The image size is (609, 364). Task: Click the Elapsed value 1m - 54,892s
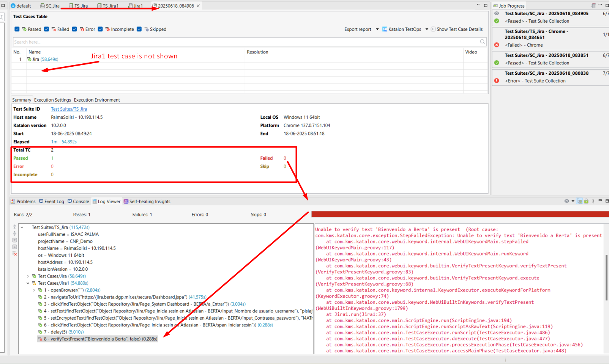[x=64, y=142]
